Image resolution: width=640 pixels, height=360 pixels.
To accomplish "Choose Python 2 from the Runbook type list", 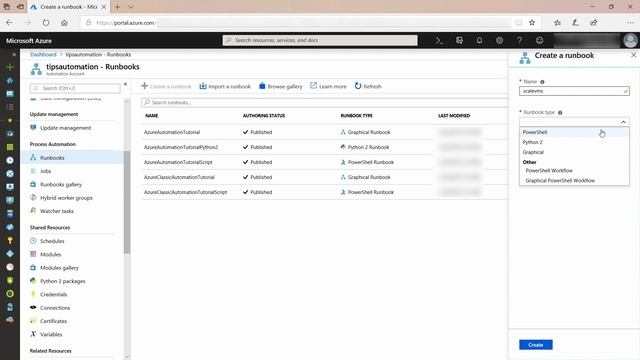I will click(x=574, y=142).
